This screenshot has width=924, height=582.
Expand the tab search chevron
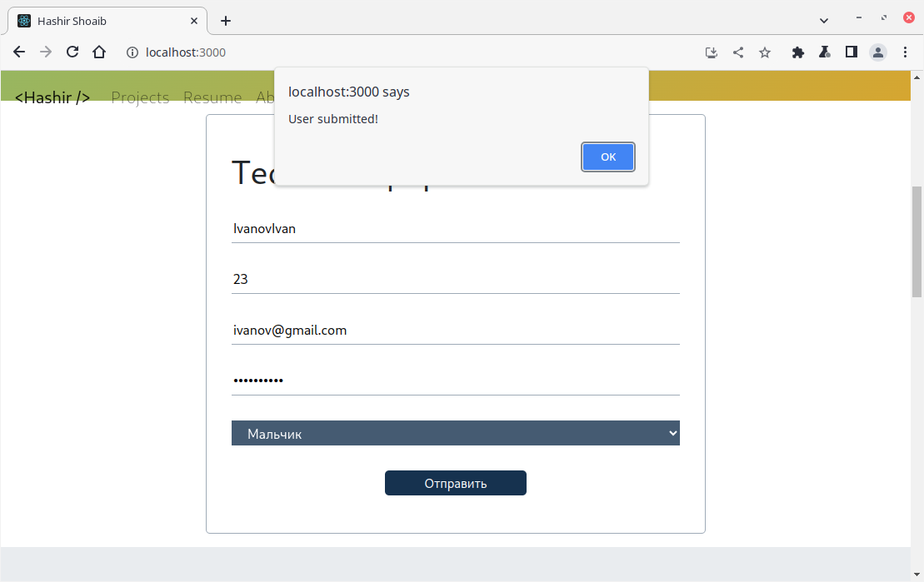tap(824, 21)
